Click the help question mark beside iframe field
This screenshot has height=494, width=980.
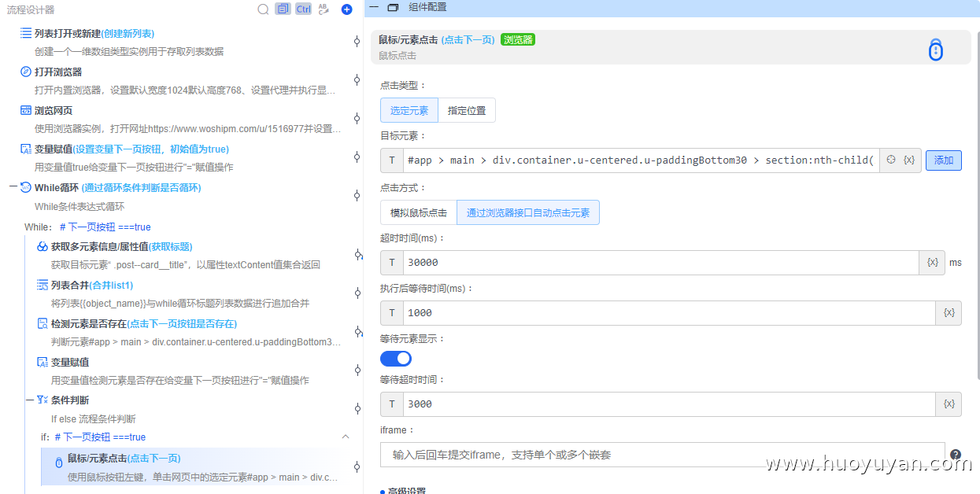(956, 455)
